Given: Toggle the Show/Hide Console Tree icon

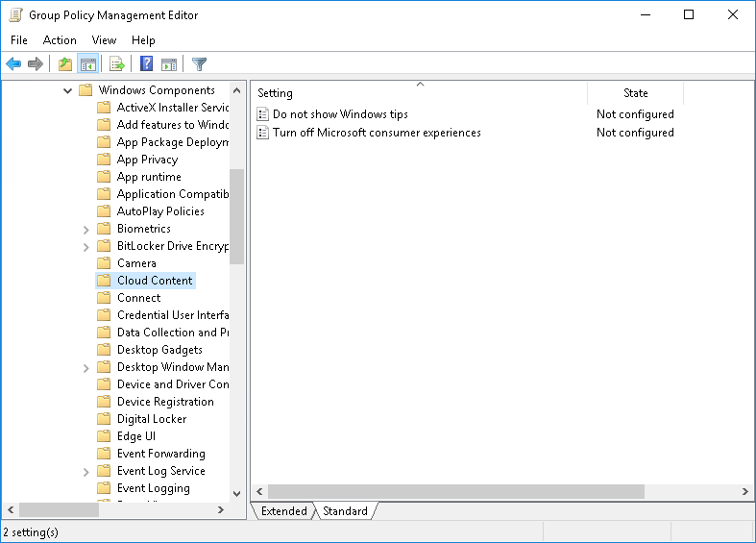Looking at the screenshot, I should point(87,64).
